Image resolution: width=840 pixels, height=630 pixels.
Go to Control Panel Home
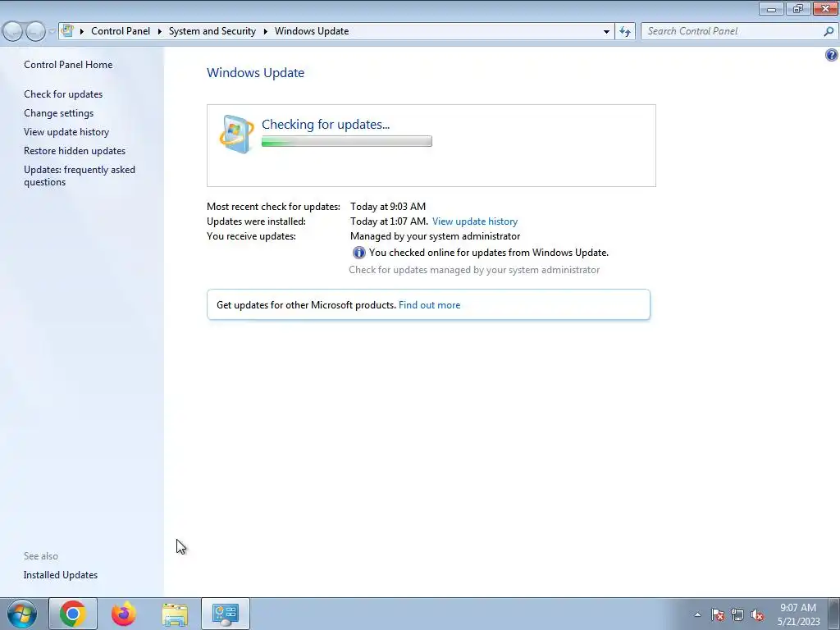click(68, 64)
